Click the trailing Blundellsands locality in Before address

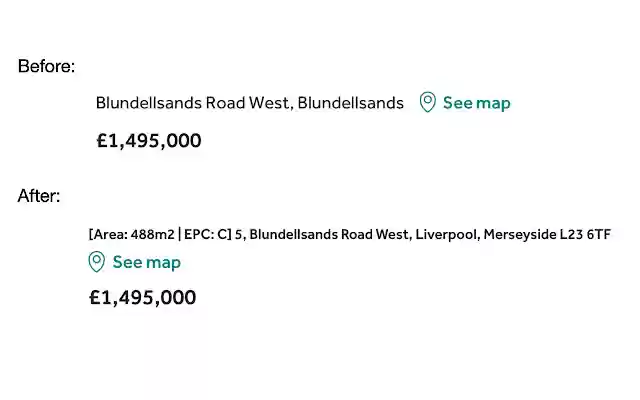(351, 102)
